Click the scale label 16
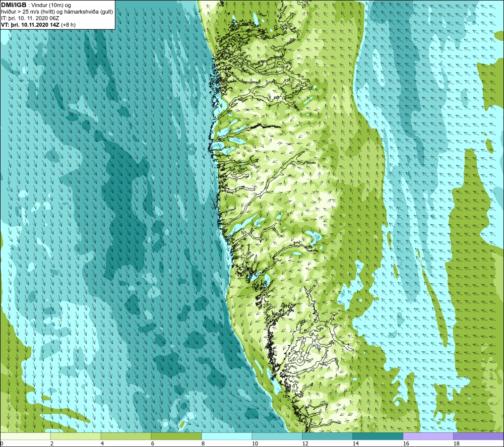The height and width of the screenshot is (447, 504). tap(406, 443)
